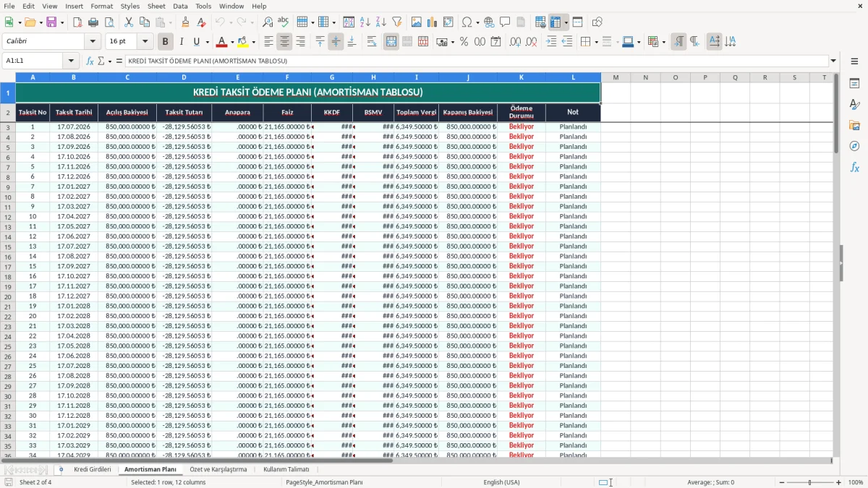Screen dimensions: 868x488
Task: Activate Clone Formatting paintbrush
Action: [x=185, y=22]
